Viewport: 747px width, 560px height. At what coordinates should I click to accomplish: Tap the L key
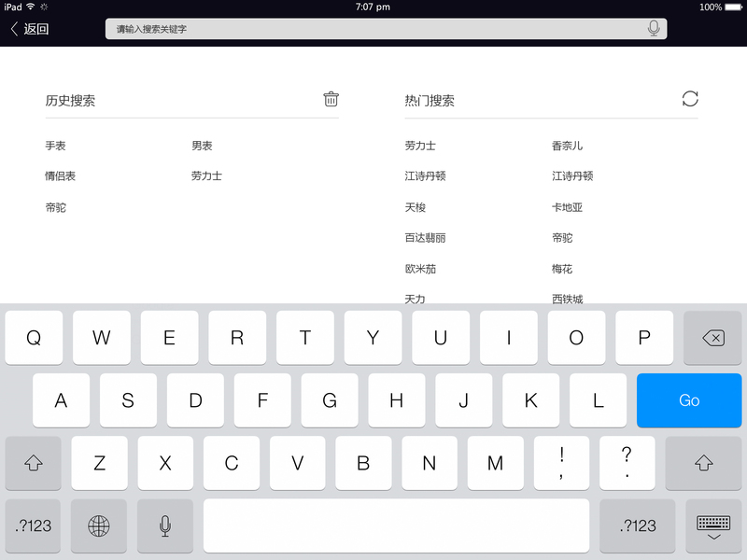(599, 400)
